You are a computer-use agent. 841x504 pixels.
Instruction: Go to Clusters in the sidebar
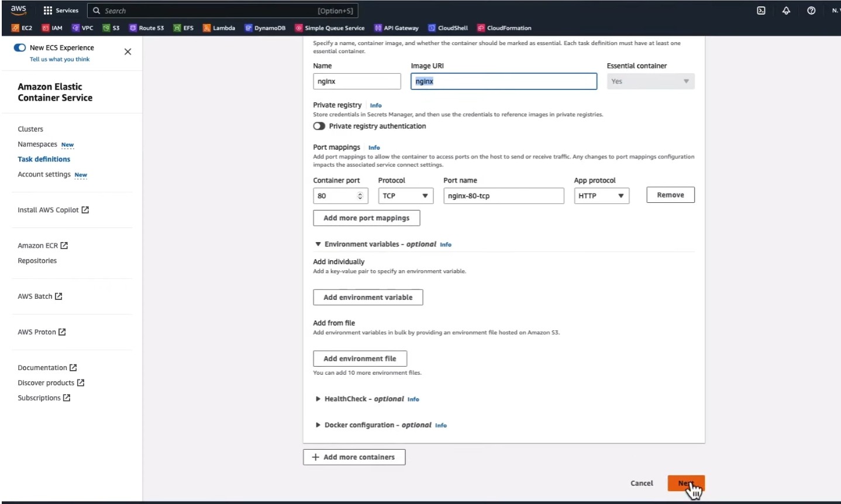[x=30, y=129]
